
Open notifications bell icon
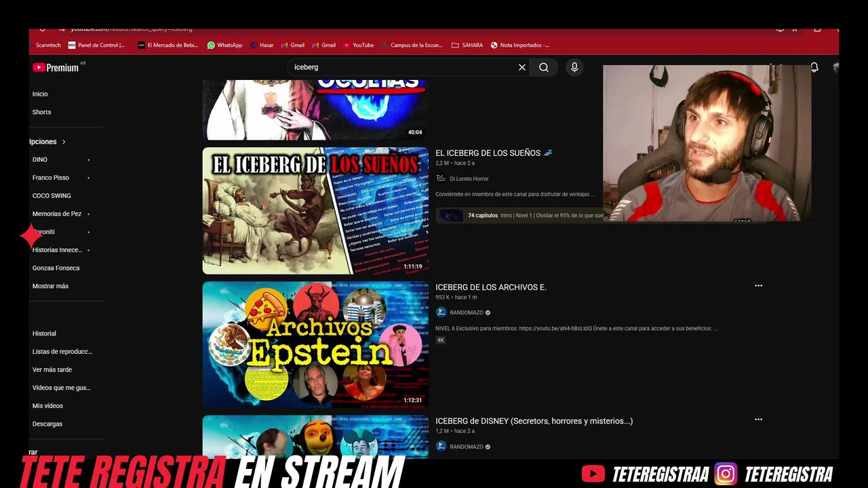tap(814, 67)
